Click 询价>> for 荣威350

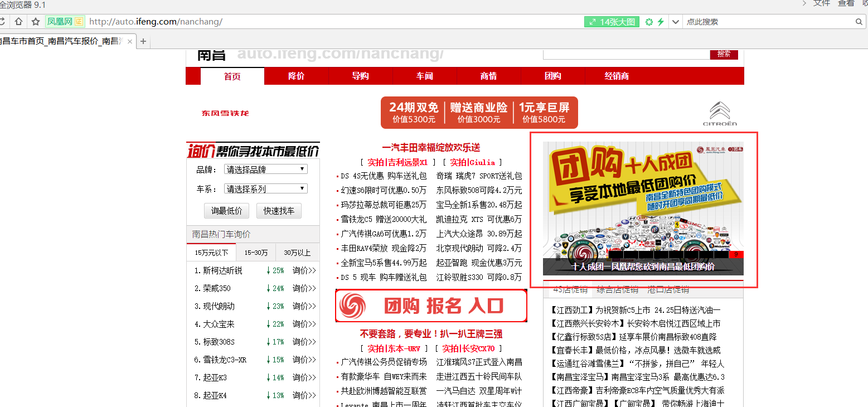(304, 288)
